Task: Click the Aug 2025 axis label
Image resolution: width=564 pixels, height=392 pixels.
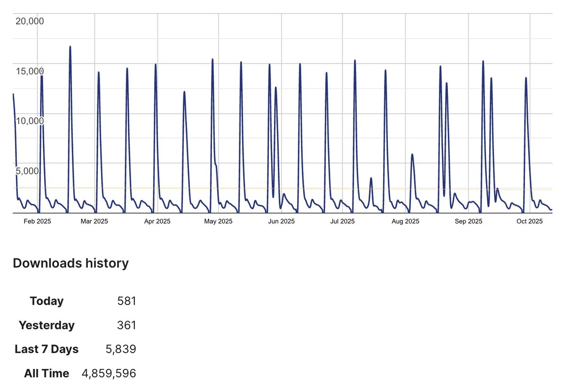Action: point(405,221)
